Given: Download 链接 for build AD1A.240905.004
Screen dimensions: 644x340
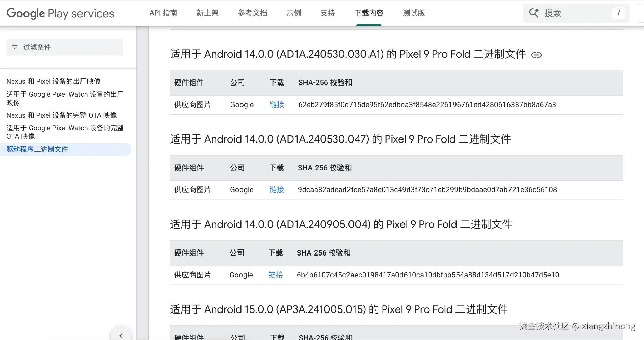Looking at the screenshot, I should click(x=276, y=275).
